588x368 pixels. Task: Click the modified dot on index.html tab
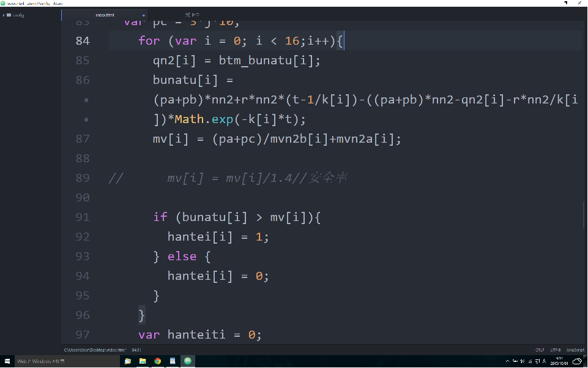(144, 15)
